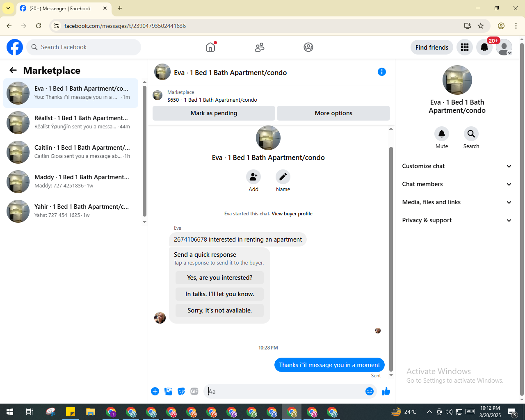525x420 pixels.
Task: Choose a GIF using the GIF icon
Action: pos(194,391)
